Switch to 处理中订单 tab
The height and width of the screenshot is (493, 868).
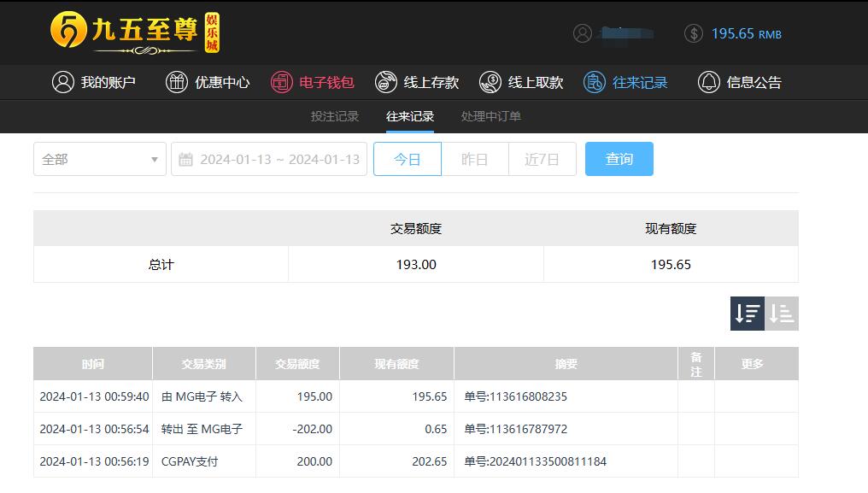(x=491, y=116)
